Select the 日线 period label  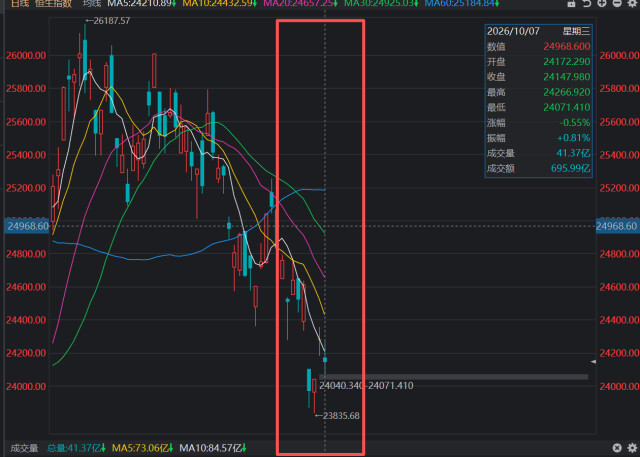20,4
